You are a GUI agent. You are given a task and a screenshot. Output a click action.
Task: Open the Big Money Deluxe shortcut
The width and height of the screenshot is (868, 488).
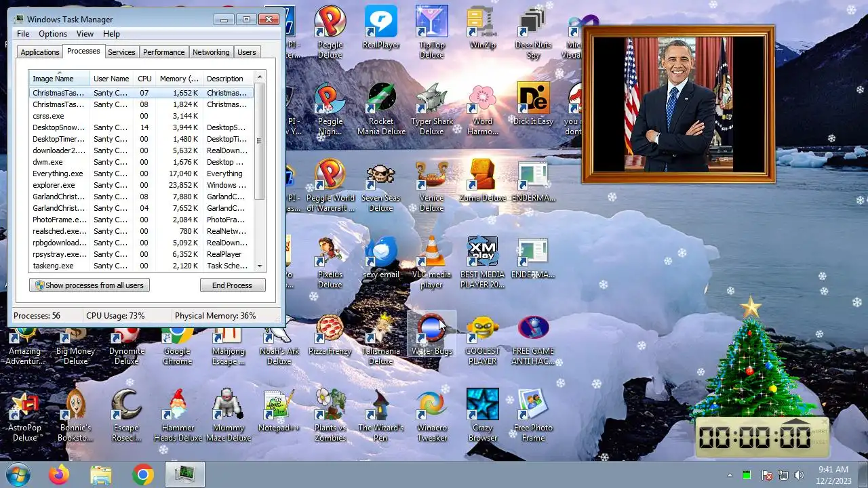point(76,346)
